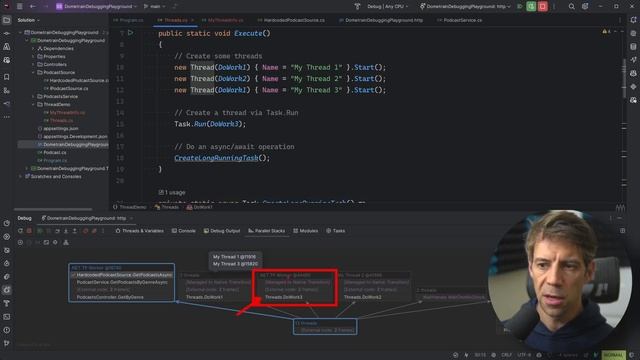Image resolution: width=640 pixels, height=360 pixels.
Task: Switch to PodcastService.cs editor tab
Action: point(459,20)
